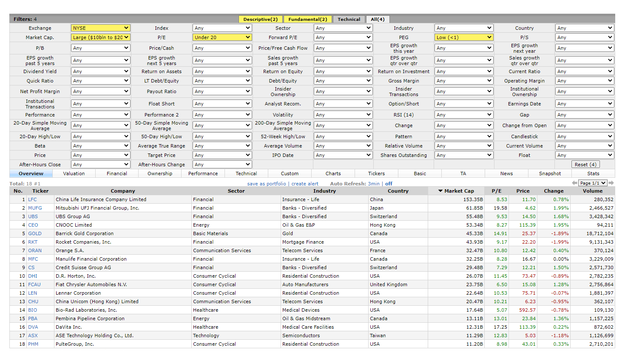Open the ASX ticker link
Viewport: 625px width, 364px height.
pos(33,336)
